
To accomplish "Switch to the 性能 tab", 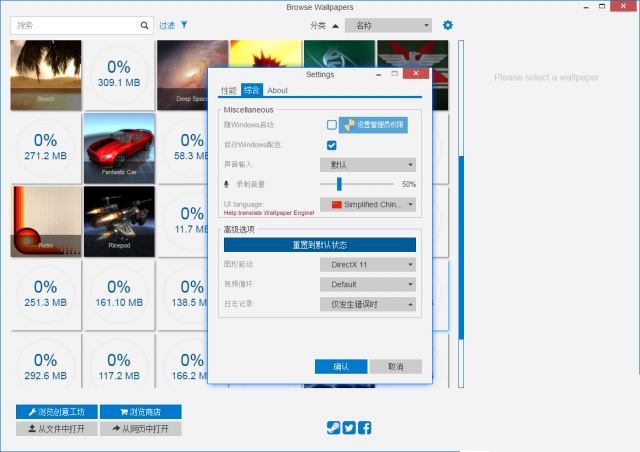I will [229, 90].
